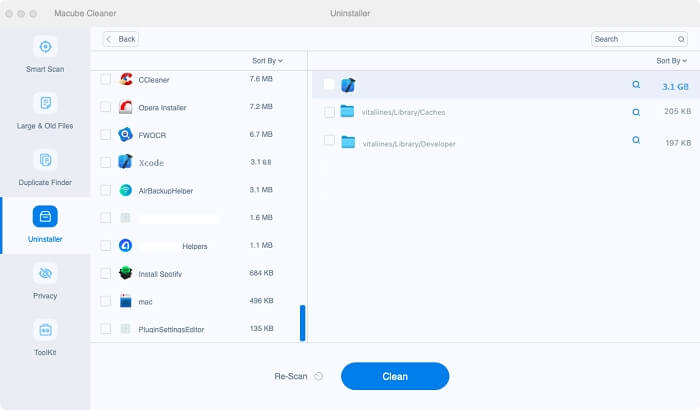
Task: Click the 3.1 GB size in detail header
Action: (x=675, y=87)
